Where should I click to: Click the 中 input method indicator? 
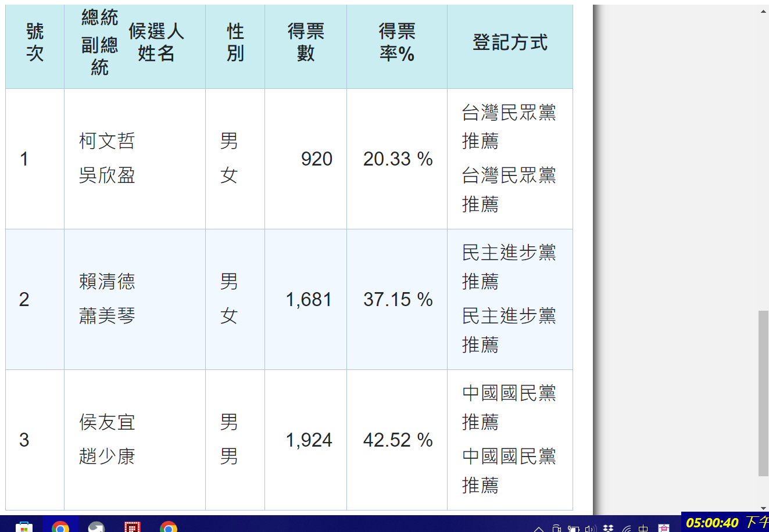[x=643, y=528]
